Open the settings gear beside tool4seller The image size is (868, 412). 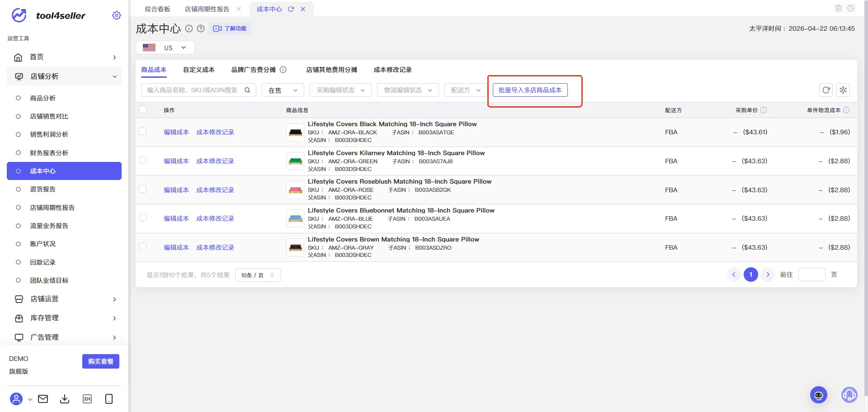coord(117,15)
